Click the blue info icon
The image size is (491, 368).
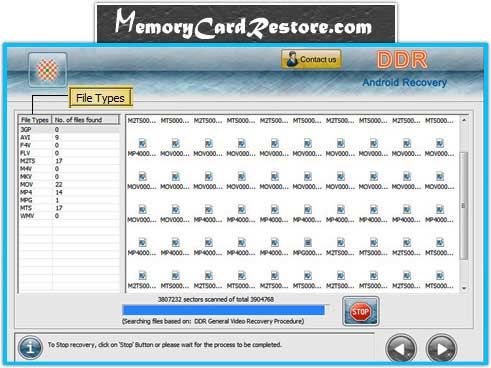click(x=30, y=347)
